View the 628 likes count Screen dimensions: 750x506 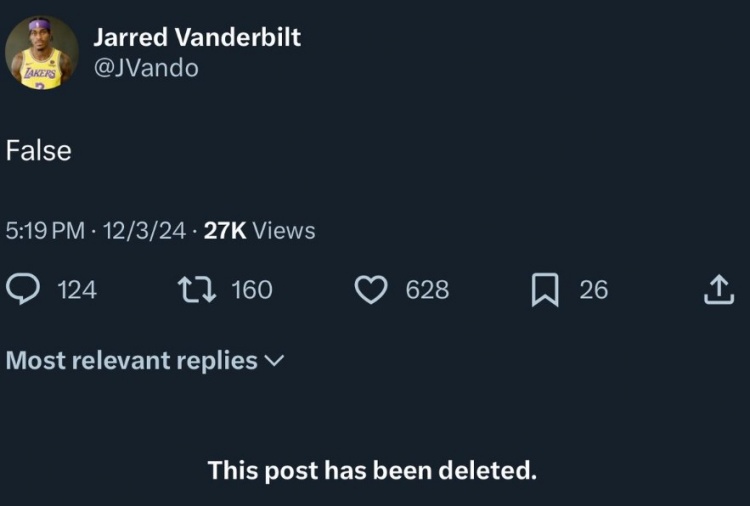pyautogui.click(x=427, y=290)
